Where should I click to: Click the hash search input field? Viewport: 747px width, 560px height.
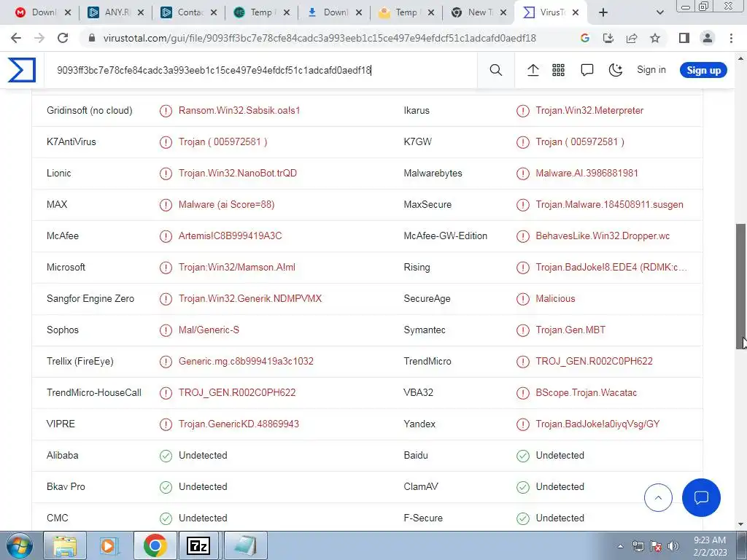[x=260, y=70]
